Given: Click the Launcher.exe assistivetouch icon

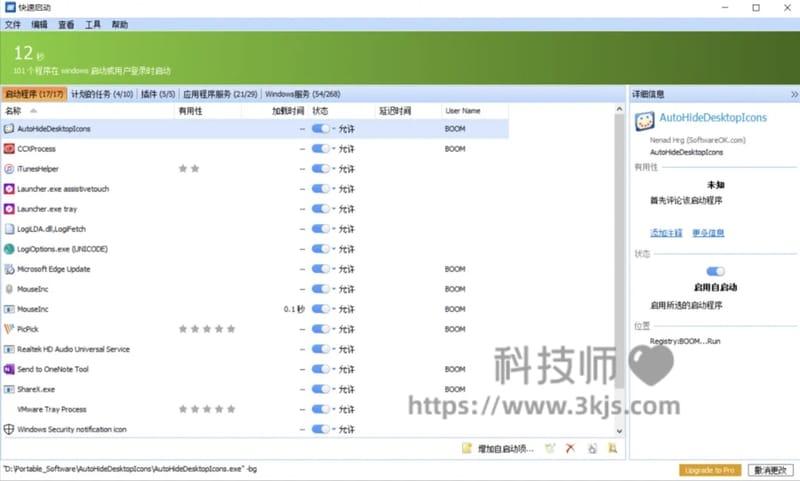Looking at the screenshot, I should [9, 189].
